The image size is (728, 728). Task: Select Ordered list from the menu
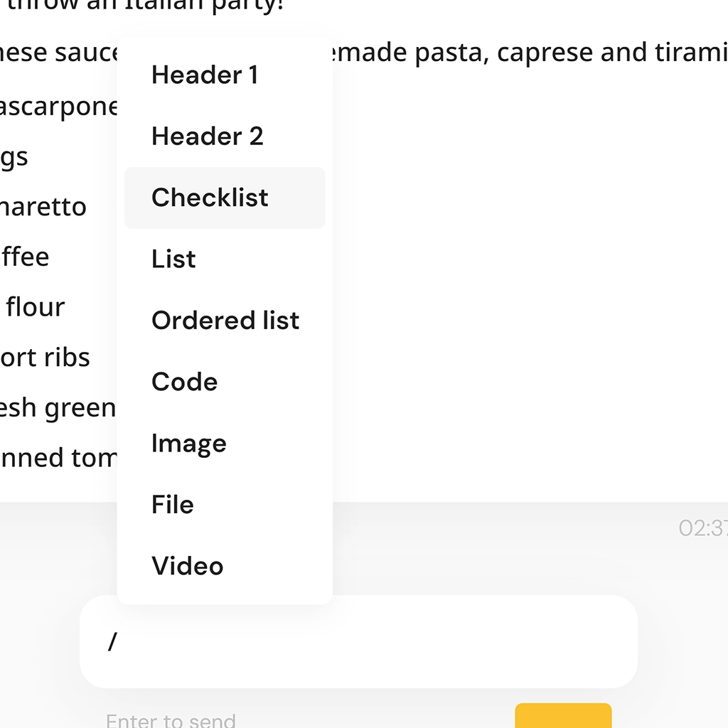[x=225, y=320]
